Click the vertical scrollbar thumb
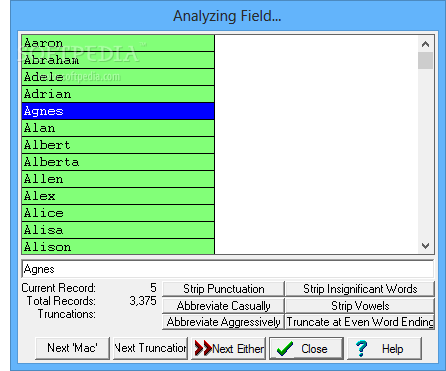 (x=425, y=60)
